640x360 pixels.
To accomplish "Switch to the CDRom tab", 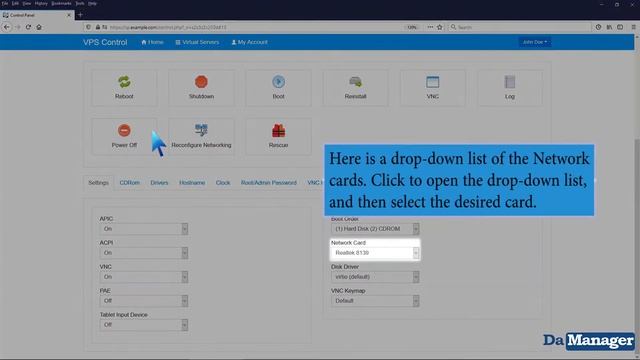I will (129, 183).
